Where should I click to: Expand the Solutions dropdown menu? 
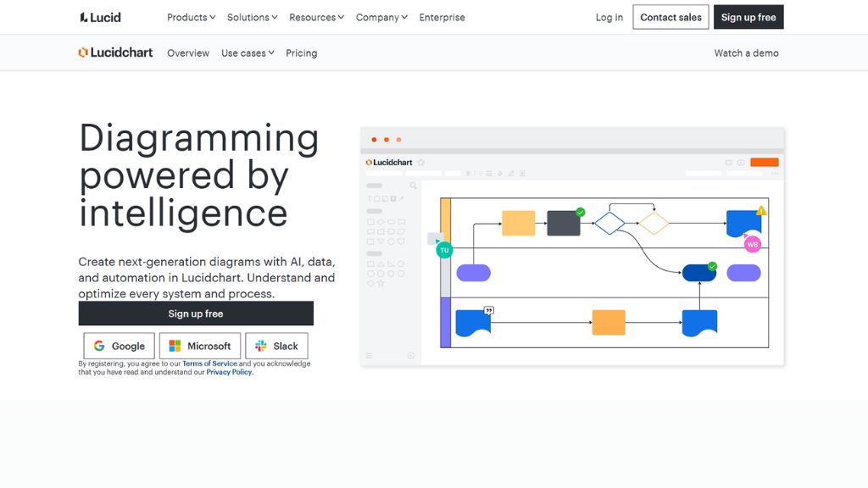(252, 17)
